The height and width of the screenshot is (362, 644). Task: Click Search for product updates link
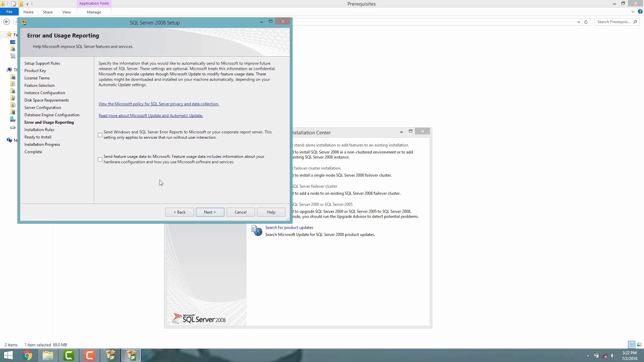pyautogui.click(x=289, y=228)
